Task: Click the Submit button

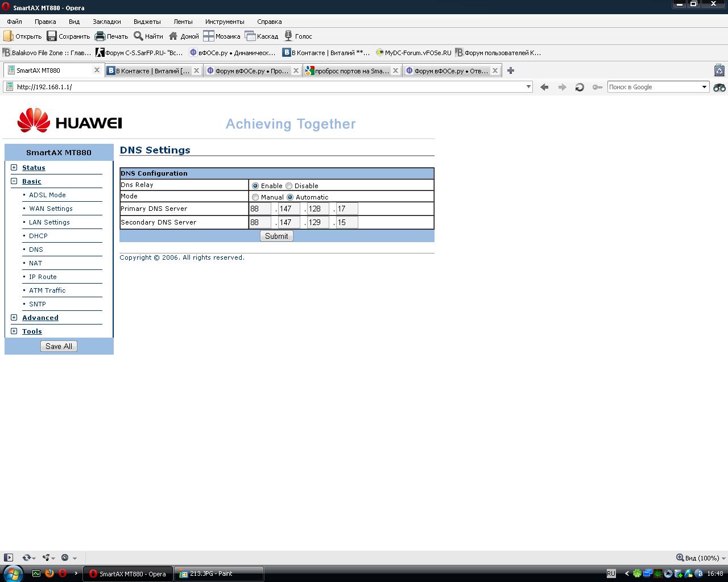Action: click(x=276, y=236)
